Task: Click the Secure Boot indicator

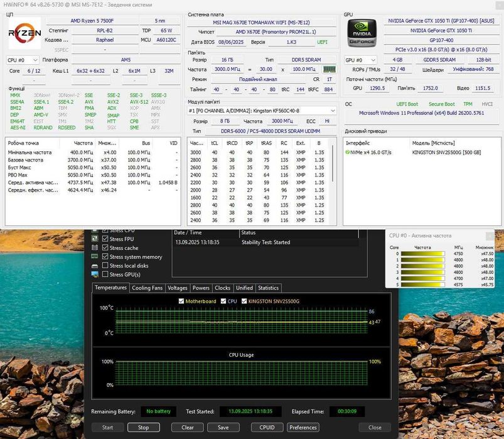Action: pos(442,104)
